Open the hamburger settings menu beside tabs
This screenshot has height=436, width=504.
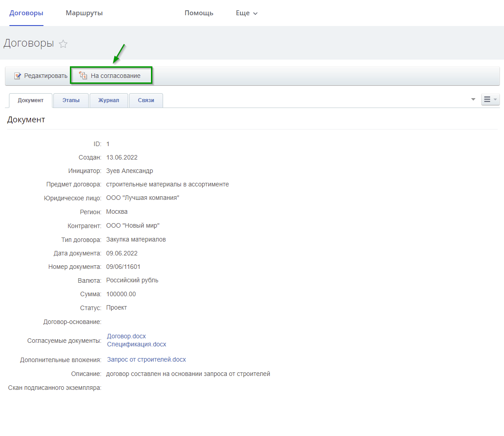490,99
